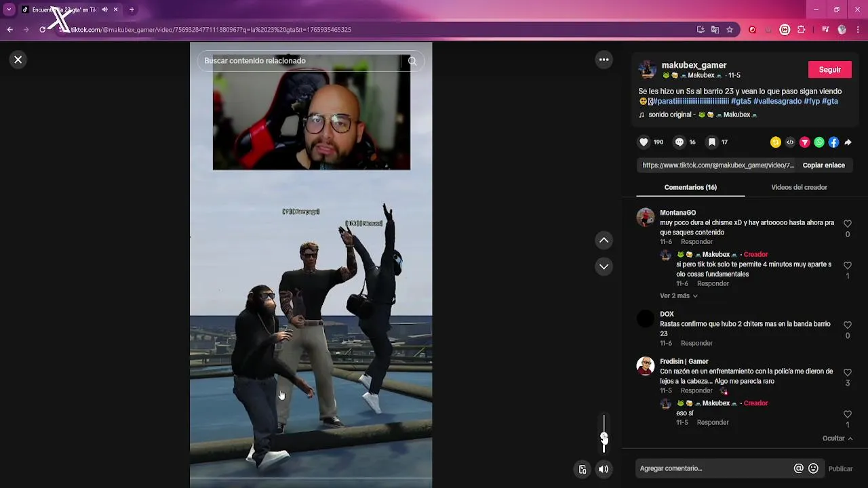Viewport: 868px width, 488px height.
Task: Expand 'Ver 2 más' replies
Action: point(678,296)
